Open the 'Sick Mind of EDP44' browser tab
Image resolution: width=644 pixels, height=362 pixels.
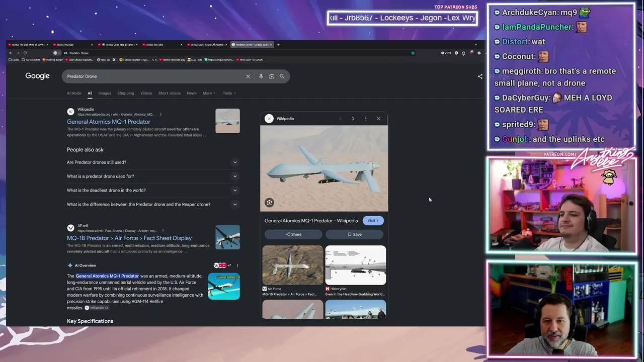pos(28,45)
